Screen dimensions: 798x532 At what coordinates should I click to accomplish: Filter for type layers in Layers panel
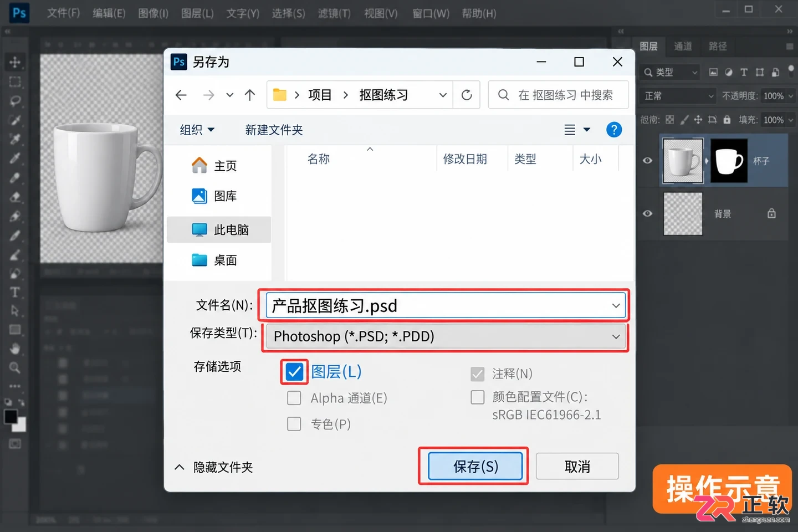[744, 72]
